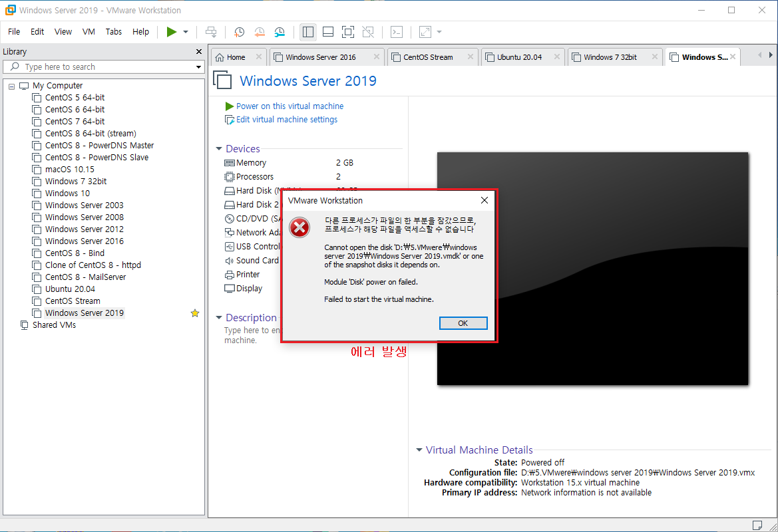Click the VM screen preview thumbnail
This screenshot has height=532, width=778.
592,268
